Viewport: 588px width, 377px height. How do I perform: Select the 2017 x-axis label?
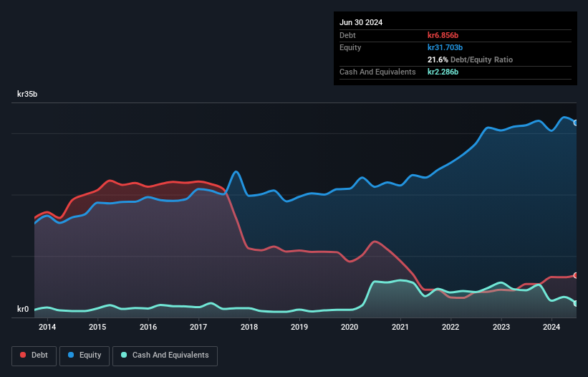[x=198, y=327]
